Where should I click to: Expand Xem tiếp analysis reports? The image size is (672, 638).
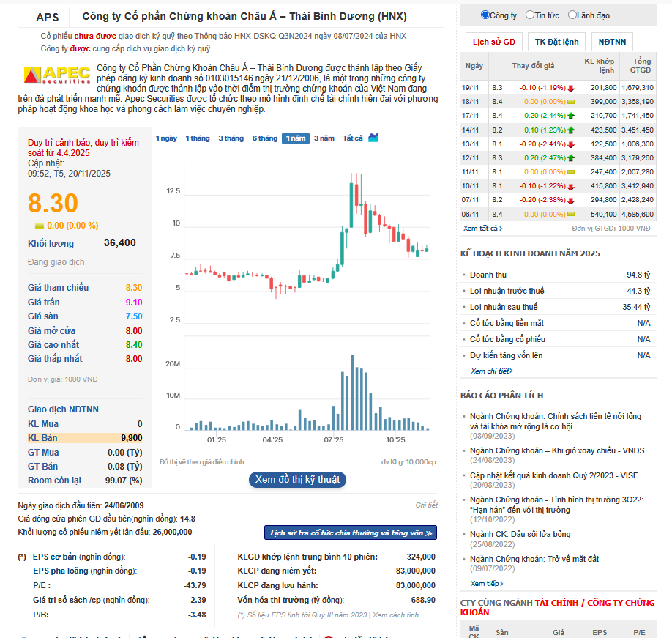coord(486,584)
